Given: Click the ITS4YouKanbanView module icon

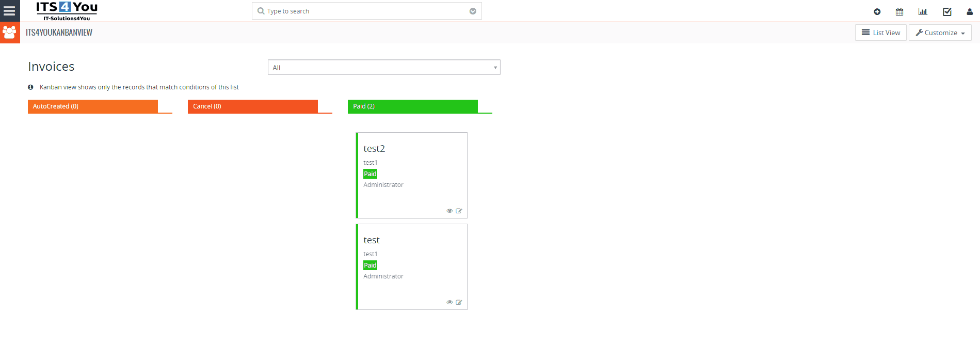Looking at the screenshot, I should coord(10,33).
